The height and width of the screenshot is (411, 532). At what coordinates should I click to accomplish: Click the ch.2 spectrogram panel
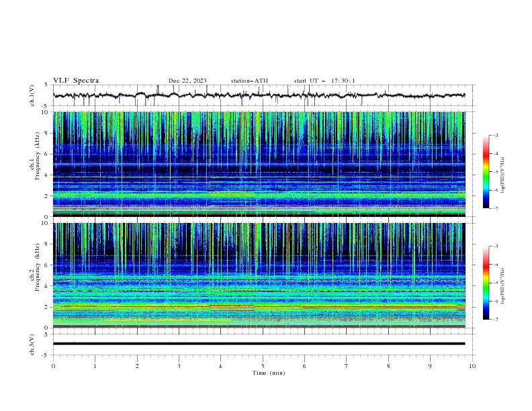pos(259,275)
